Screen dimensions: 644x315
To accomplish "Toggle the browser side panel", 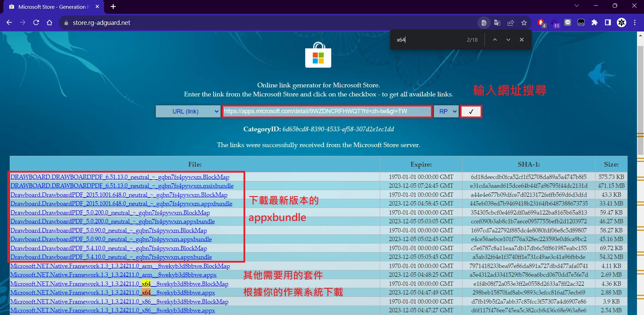I will (x=608, y=22).
